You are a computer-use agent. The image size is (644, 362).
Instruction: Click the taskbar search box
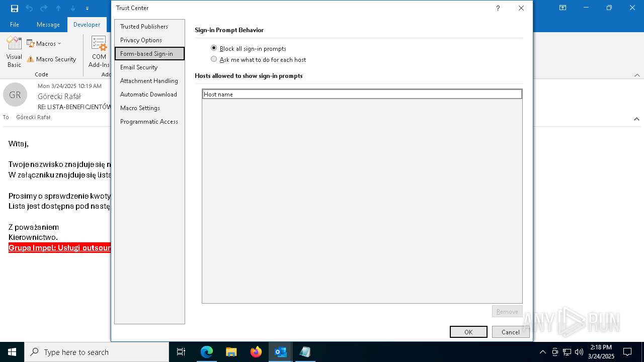click(97, 352)
